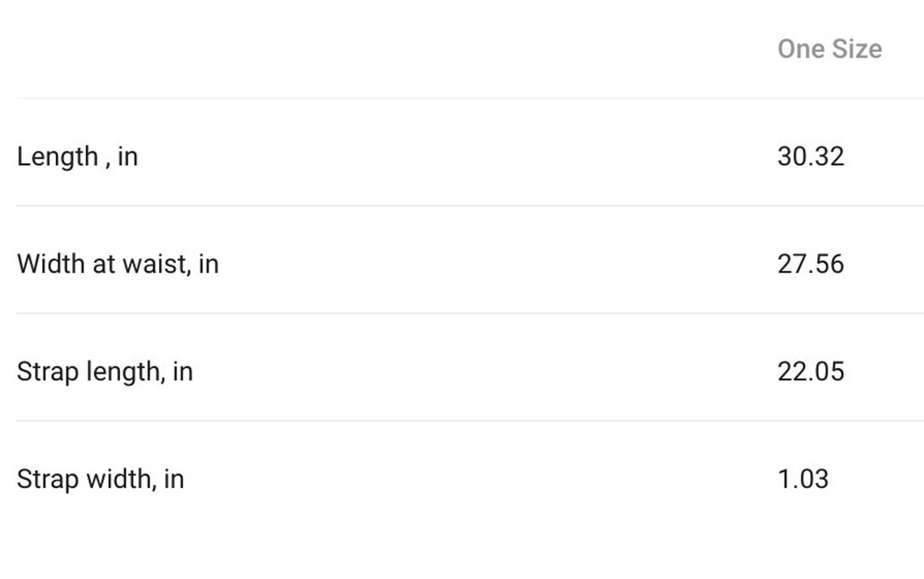Click the word Size in the header
Image resolution: width=924 pixels, height=579 pixels.
click(858, 49)
